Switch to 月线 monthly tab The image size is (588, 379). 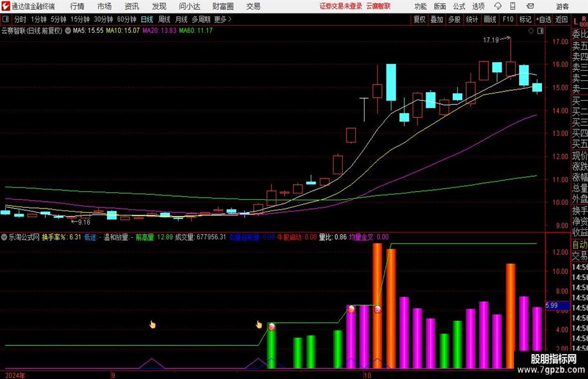[181, 19]
